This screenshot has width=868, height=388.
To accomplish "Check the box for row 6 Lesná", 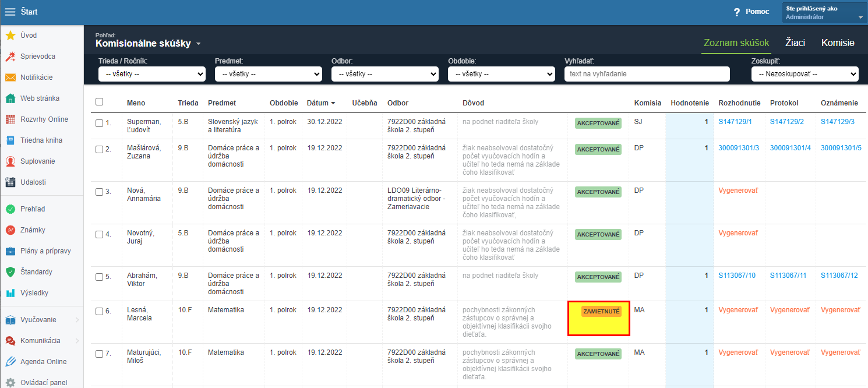I will coord(99,311).
